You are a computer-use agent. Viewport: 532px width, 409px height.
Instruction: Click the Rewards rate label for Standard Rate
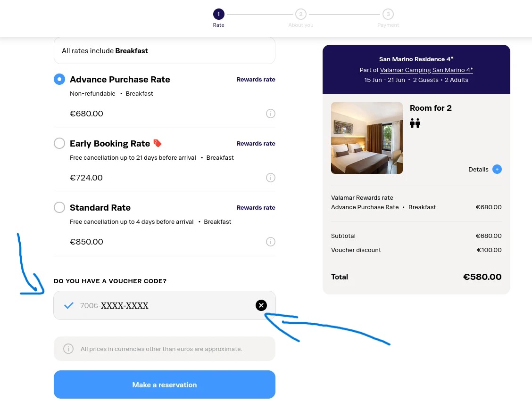click(256, 207)
